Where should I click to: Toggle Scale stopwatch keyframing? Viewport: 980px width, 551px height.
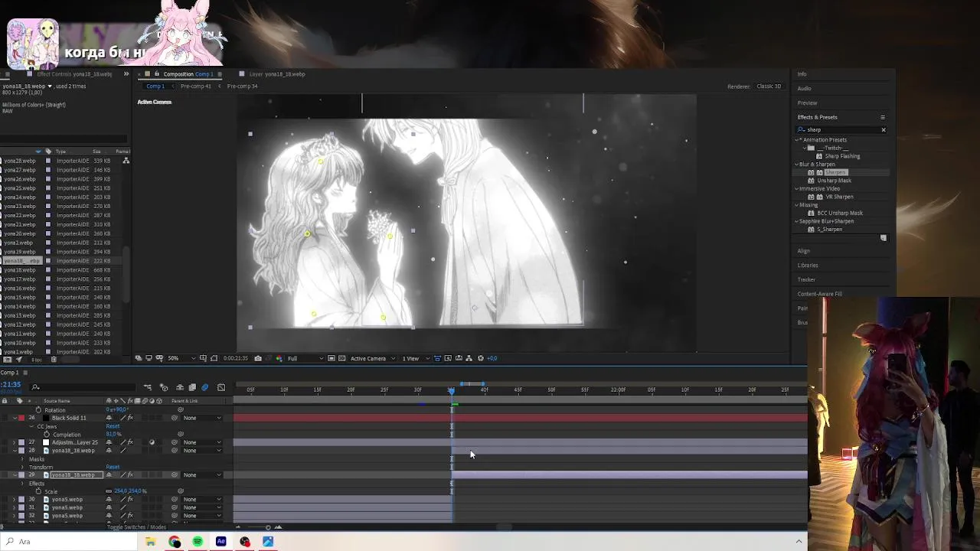(38, 491)
